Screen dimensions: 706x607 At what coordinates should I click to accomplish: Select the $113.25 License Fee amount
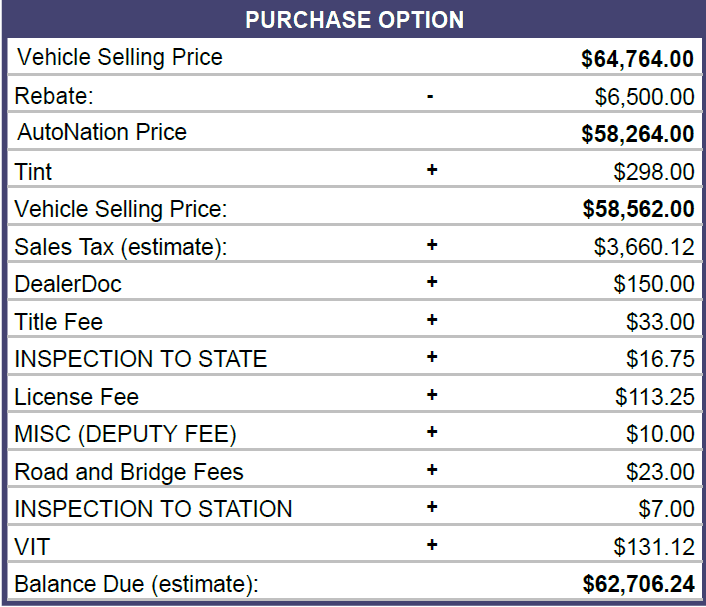coord(654,397)
